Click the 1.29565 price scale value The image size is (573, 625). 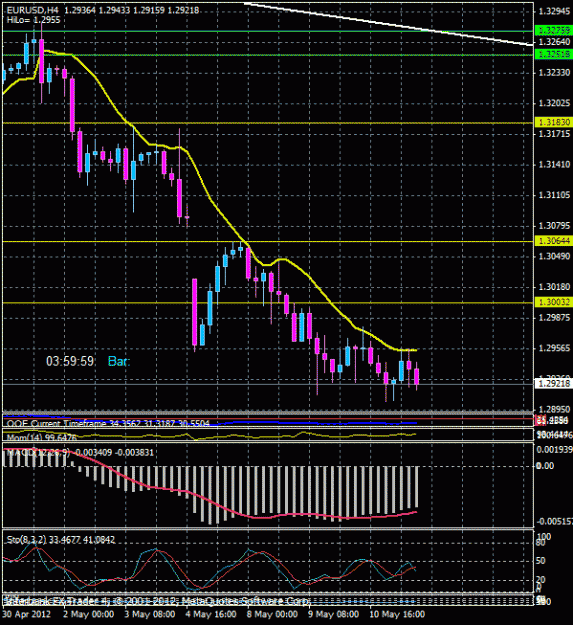tap(554, 348)
